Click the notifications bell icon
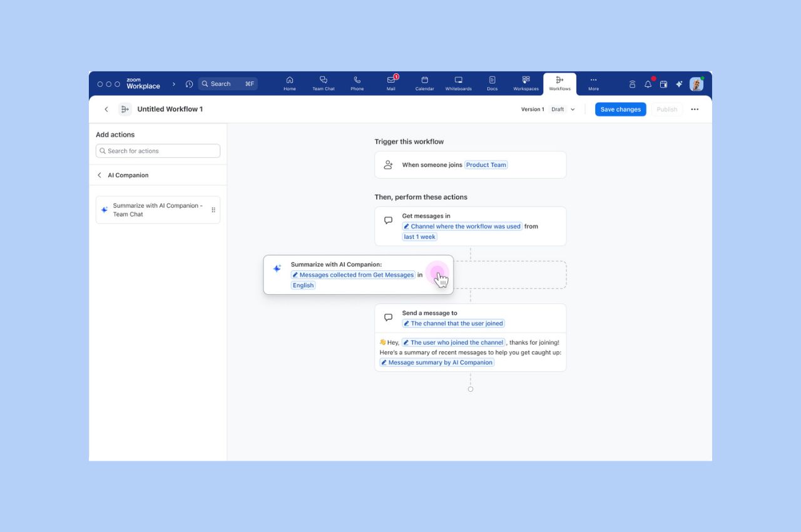This screenshot has width=801, height=532. [648, 84]
